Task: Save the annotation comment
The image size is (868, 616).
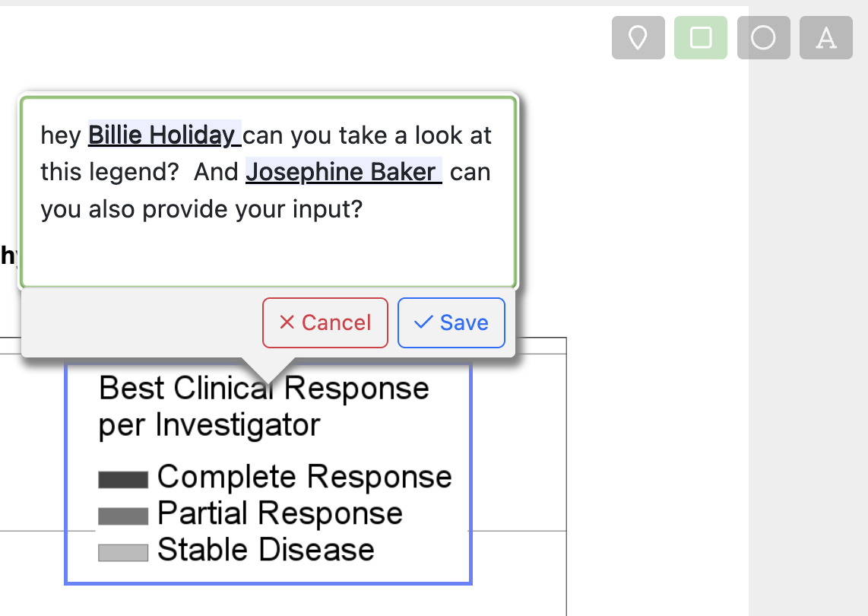Action: [x=451, y=322]
